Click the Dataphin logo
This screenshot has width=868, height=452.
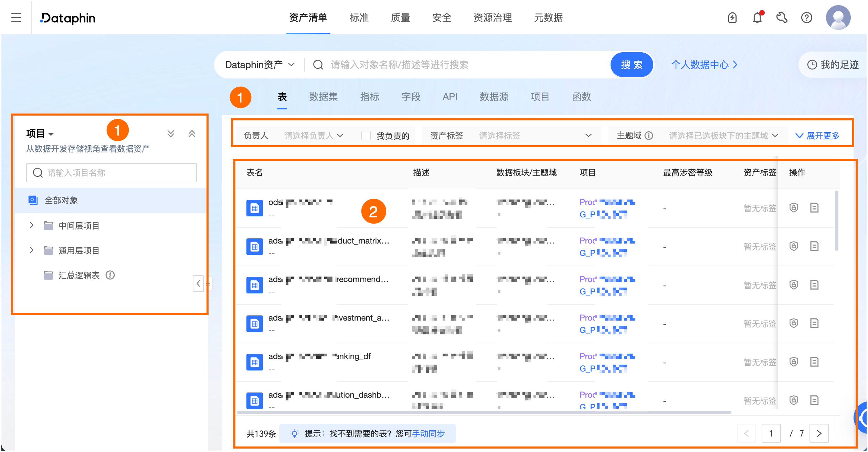[x=68, y=18]
